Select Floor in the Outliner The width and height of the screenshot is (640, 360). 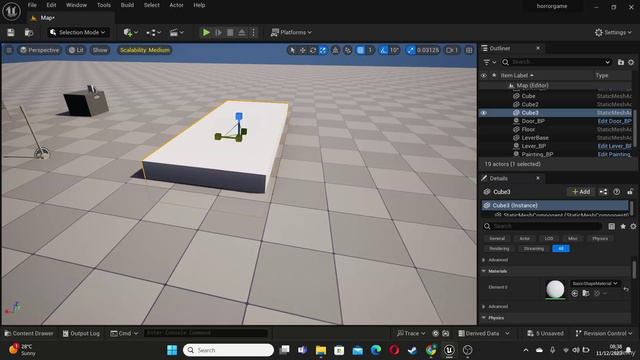coord(528,129)
